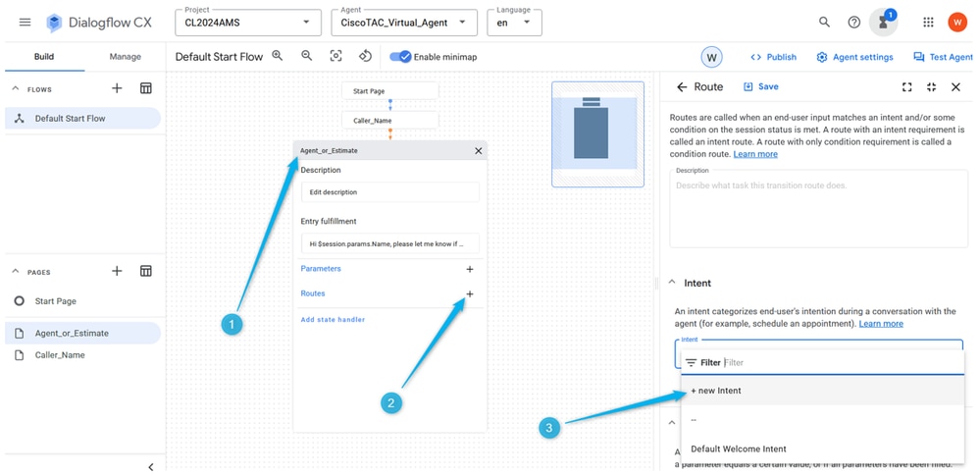Viewport: 980px width, 475px height.
Task: Collapse the left sidebar with chevron
Action: [x=151, y=467]
